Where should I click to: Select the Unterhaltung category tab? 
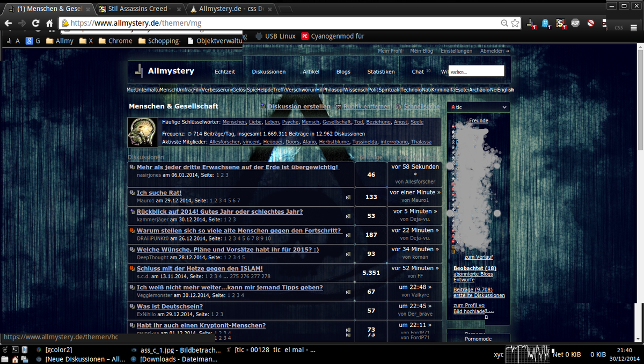point(147,90)
